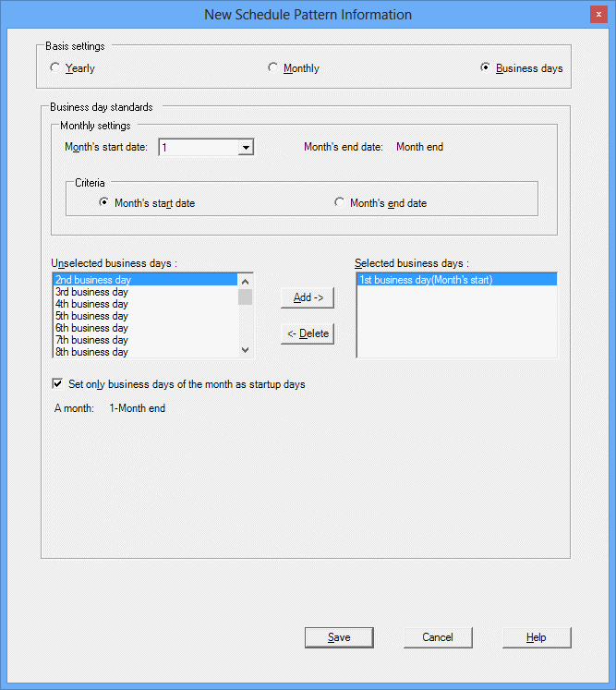Select Month's end date criteria
The width and height of the screenshot is (616, 690).
click(x=340, y=202)
